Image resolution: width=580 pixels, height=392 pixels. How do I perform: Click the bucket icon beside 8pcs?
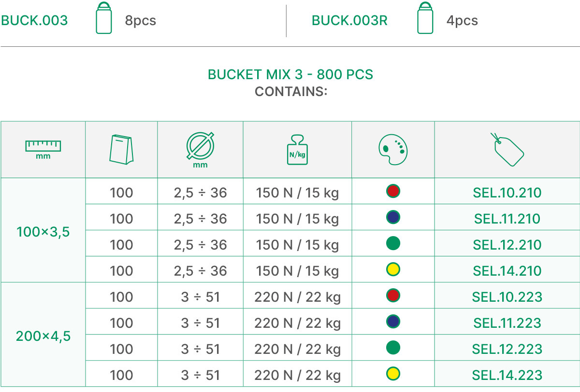pos(103,18)
